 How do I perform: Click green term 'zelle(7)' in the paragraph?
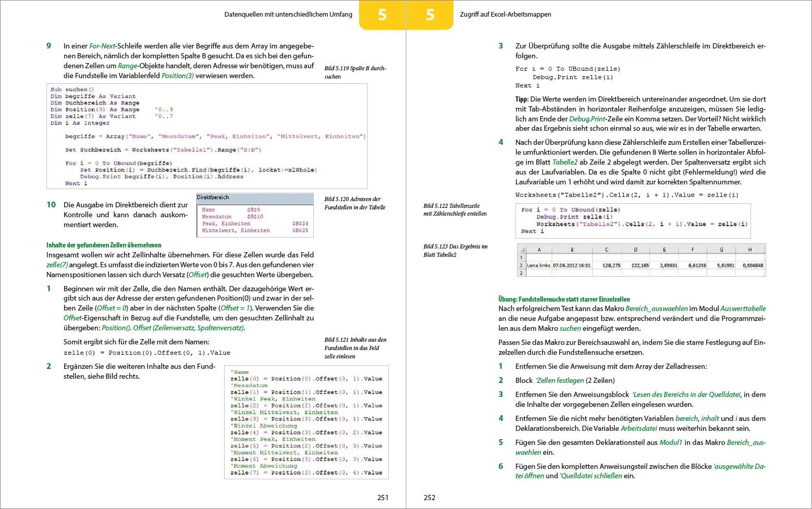pos(57,265)
